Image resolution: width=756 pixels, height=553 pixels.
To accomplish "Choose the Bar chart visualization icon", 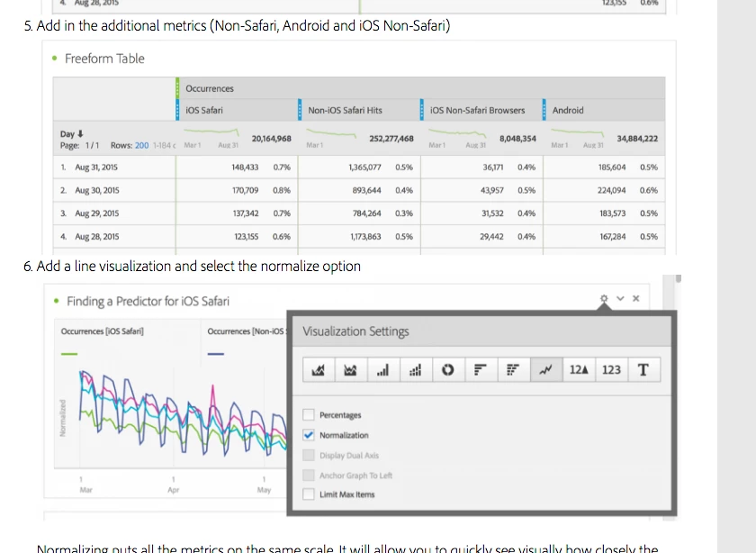I will point(382,370).
